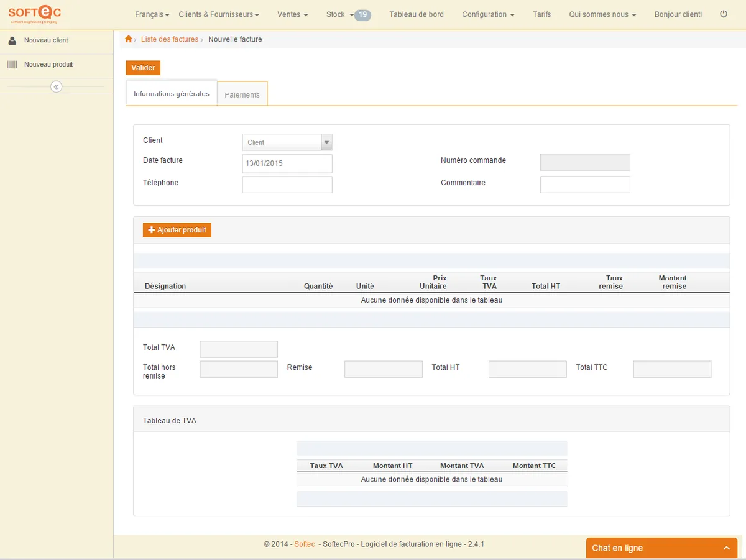Screen dimensions: 746x560
Task: Focus the Commentaire text field
Action: click(x=584, y=185)
